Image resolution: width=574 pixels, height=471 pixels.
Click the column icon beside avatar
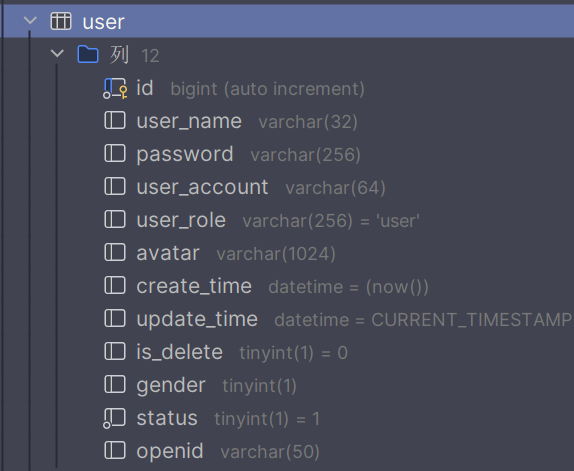(x=115, y=253)
